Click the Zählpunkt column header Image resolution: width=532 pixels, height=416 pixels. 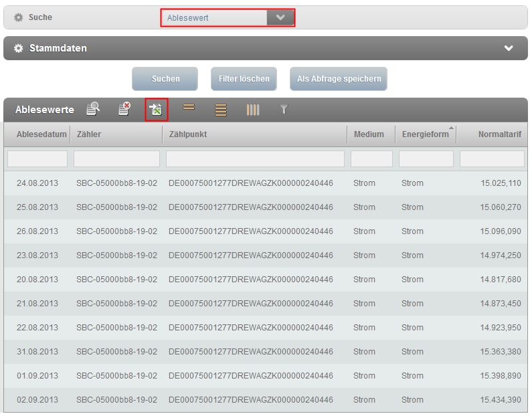tap(187, 134)
